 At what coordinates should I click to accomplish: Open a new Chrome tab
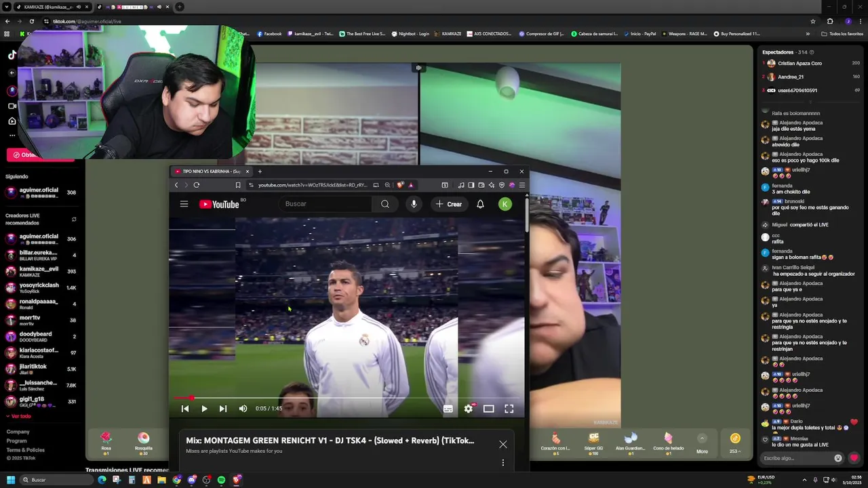coord(180,7)
